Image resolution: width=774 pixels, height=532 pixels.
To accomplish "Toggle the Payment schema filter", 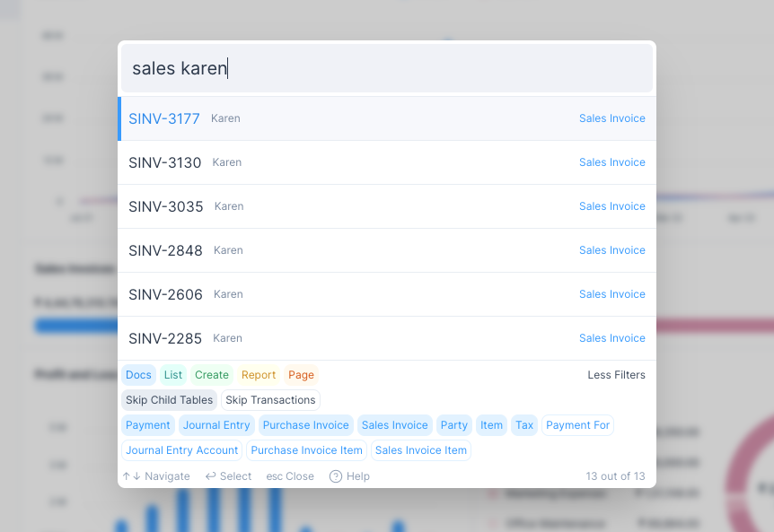I will click(x=148, y=425).
